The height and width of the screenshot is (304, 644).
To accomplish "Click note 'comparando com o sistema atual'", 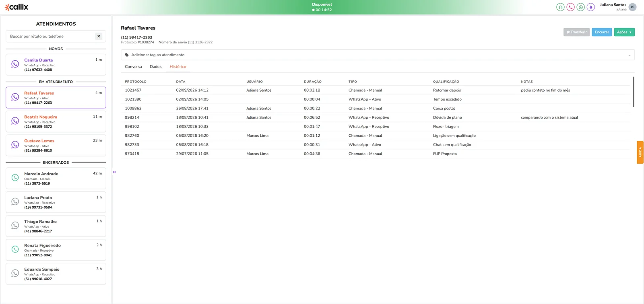I will (549, 118).
